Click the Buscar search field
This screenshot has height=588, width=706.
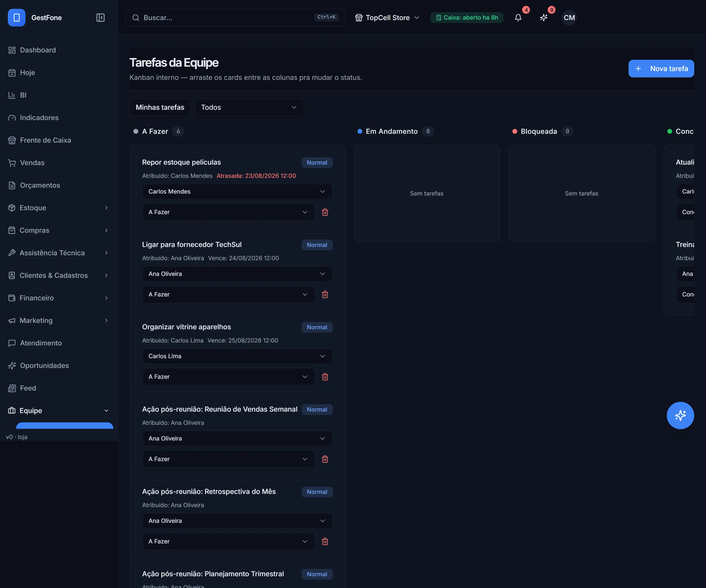[x=235, y=17]
